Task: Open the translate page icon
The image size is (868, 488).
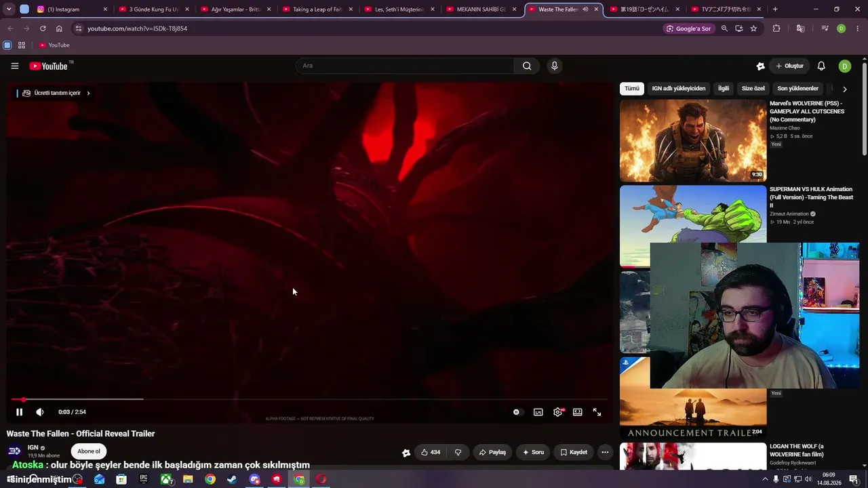Action: click(801, 28)
